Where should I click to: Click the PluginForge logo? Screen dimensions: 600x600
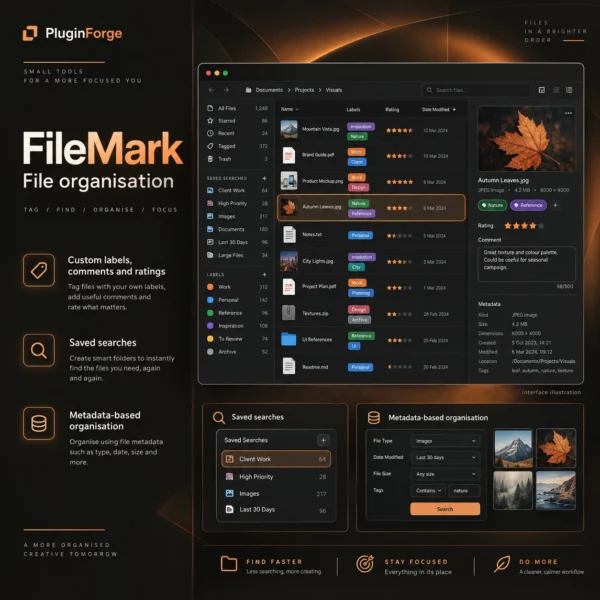[x=72, y=33]
